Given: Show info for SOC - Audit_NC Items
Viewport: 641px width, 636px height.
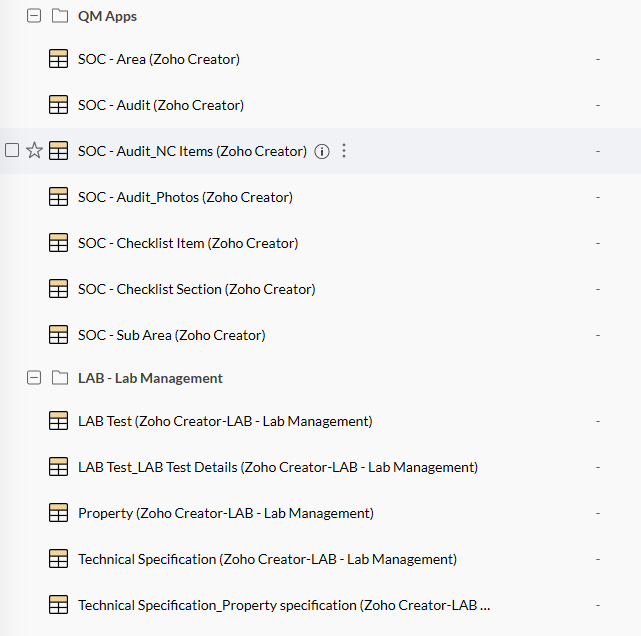Looking at the screenshot, I should (322, 151).
